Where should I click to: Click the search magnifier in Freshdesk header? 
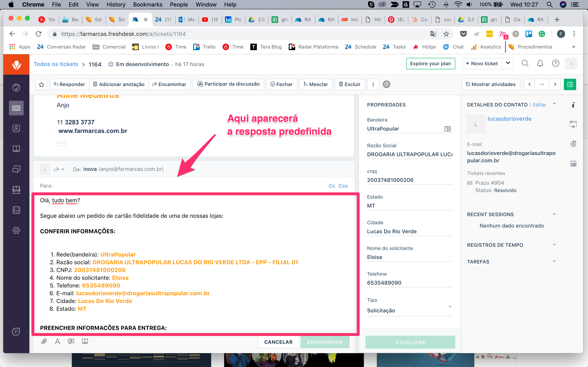pyautogui.click(x=525, y=64)
